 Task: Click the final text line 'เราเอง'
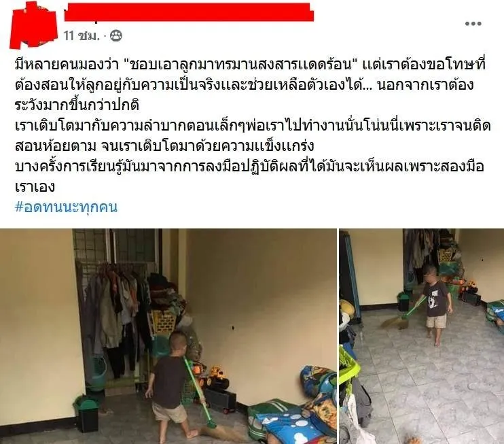(x=35, y=187)
